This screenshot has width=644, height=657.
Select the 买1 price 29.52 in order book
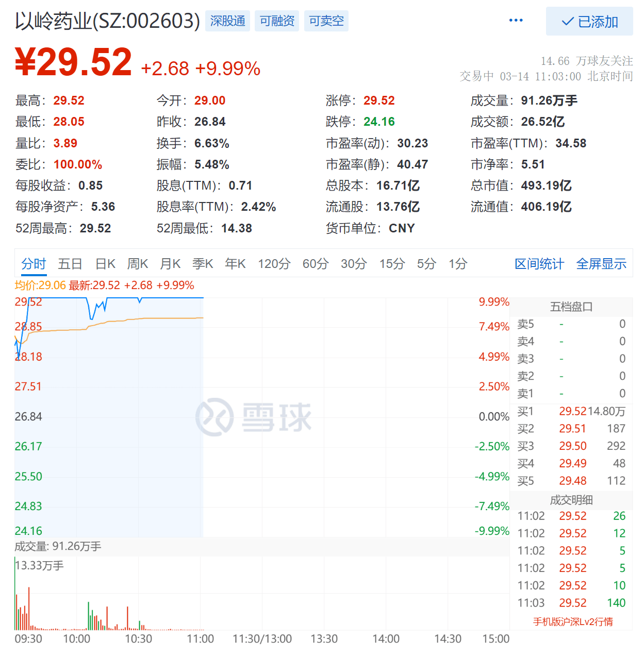pyautogui.click(x=572, y=411)
